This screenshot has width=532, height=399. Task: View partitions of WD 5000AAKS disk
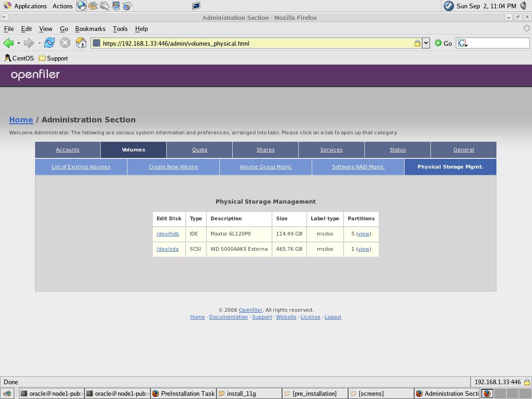(x=363, y=249)
